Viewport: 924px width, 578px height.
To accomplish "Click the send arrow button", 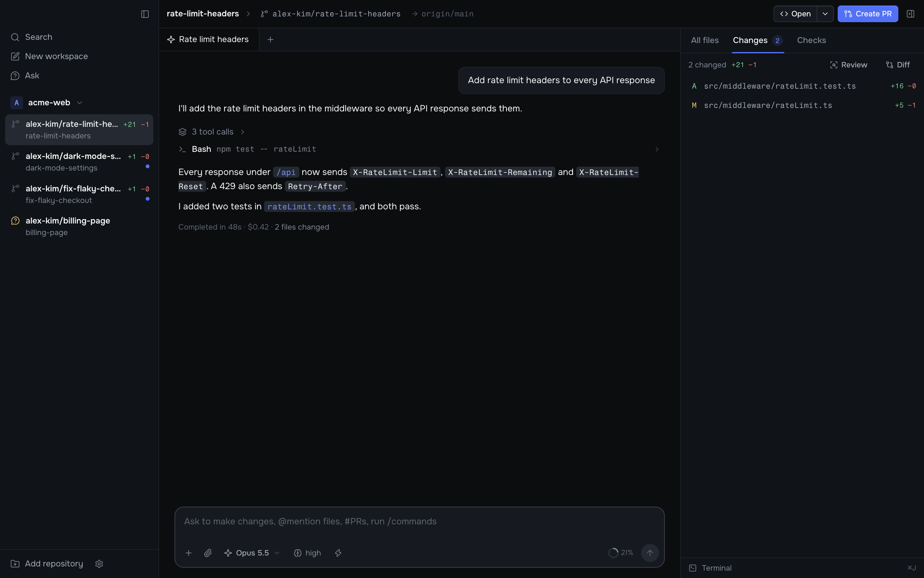I will tap(649, 553).
